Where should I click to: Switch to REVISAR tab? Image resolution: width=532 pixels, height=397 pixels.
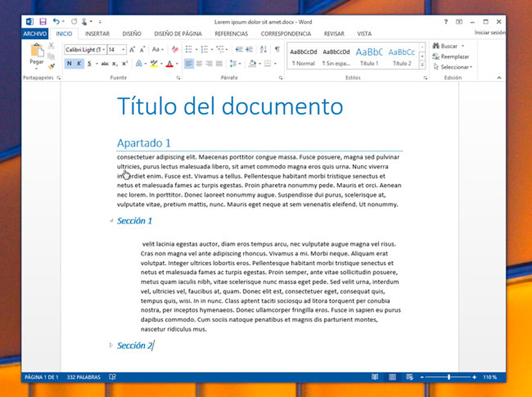click(334, 34)
